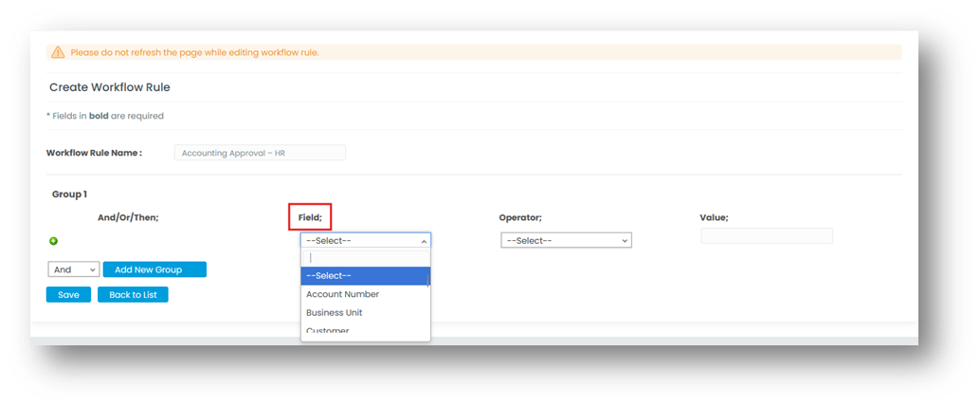Click the And/Or/Then; column header

128,217
